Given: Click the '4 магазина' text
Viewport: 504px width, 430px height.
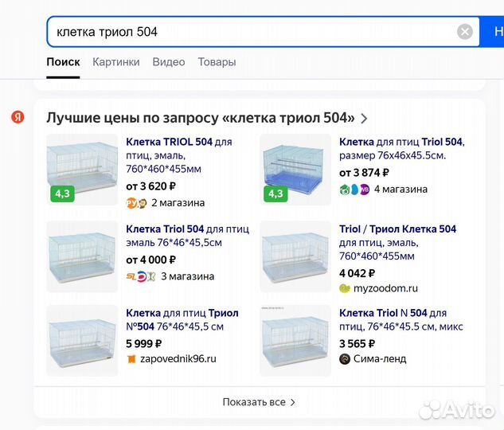Looking at the screenshot, I should pos(400,190).
